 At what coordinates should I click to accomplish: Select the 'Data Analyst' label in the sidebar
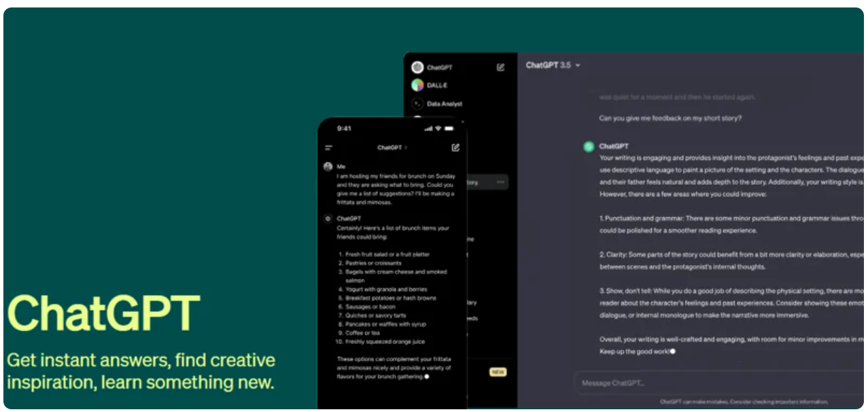click(445, 104)
